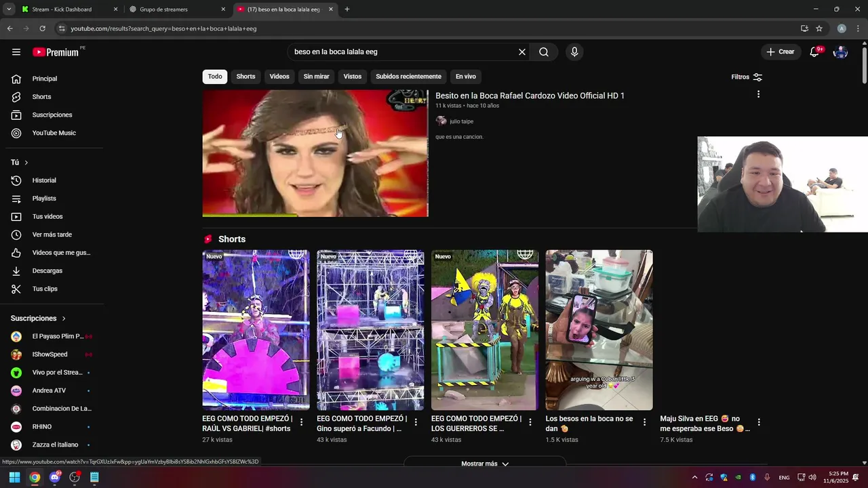This screenshot has width=868, height=488.
Task: Open Discord from the taskbar
Action: pyautogui.click(x=55, y=477)
